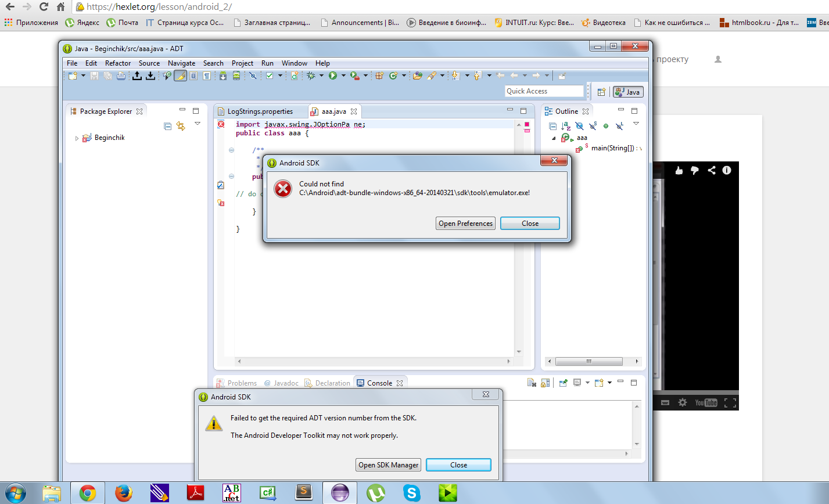The width and height of the screenshot is (829, 504).
Task: Open the Android Virtual Device Manager icon
Action: (x=236, y=75)
